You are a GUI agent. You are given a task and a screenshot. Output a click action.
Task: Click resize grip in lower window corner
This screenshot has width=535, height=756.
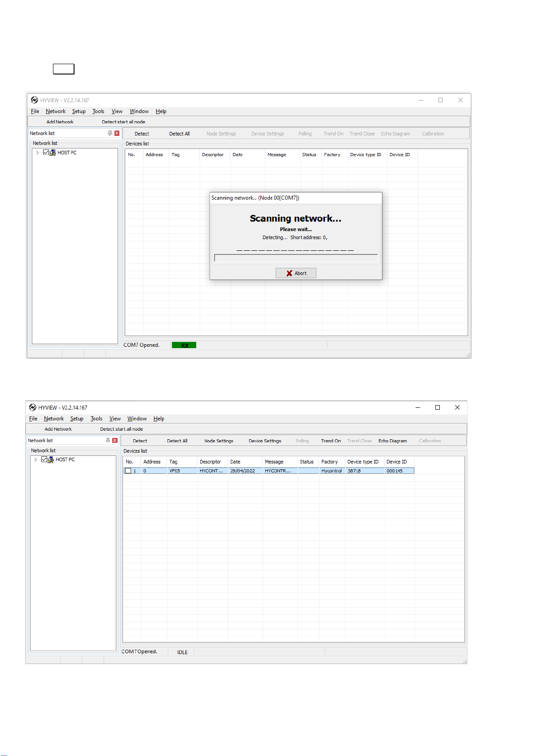click(x=465, y=661)
